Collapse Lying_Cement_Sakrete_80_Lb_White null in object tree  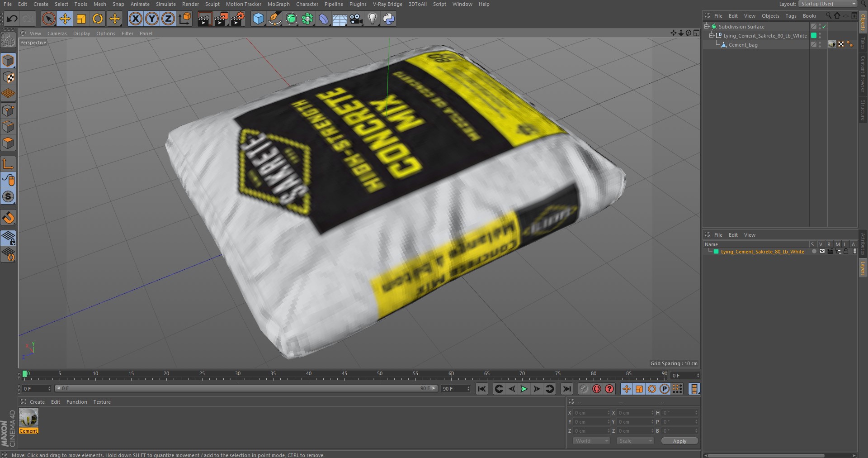point(712,35)
